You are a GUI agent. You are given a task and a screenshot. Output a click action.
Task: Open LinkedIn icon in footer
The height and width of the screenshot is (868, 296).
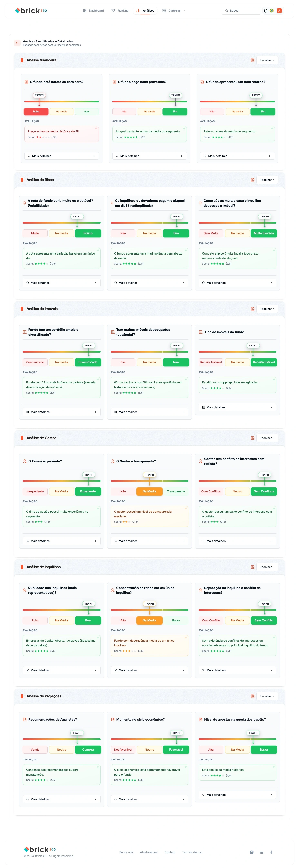tap(261, 852)
